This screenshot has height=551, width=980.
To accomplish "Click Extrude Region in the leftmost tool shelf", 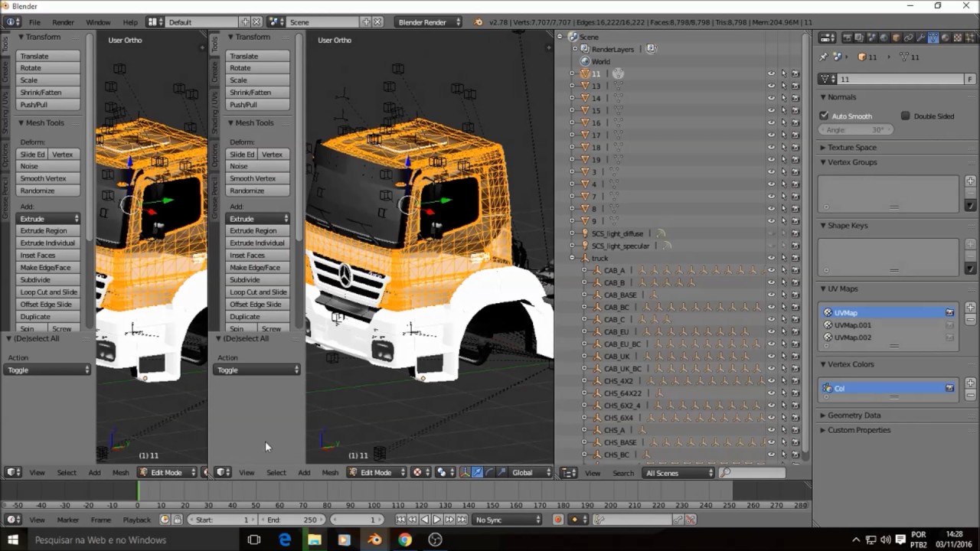I will [48, 230].
